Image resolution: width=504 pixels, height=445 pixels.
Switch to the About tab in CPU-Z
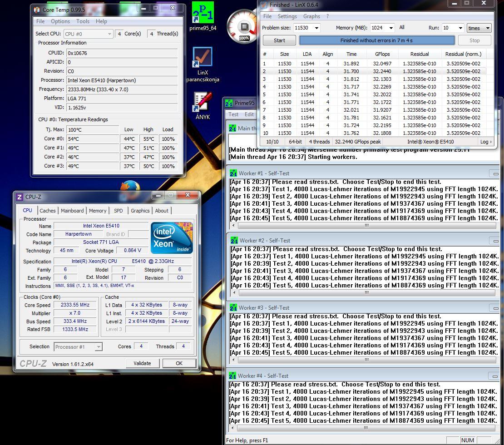[x=162, y=211]
